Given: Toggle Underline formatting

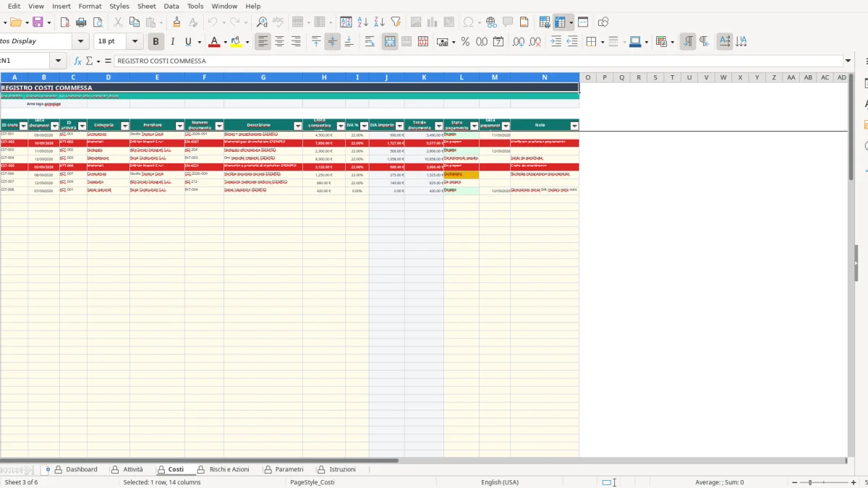Looking at the screenshot, I should click(x=189, y=42).
